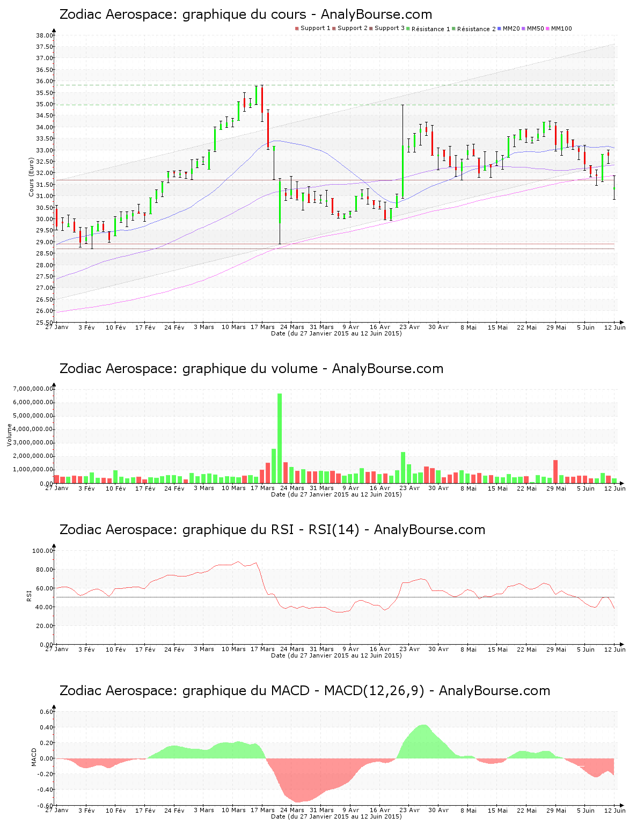Click 100.00 on the RSI axis

43,551
